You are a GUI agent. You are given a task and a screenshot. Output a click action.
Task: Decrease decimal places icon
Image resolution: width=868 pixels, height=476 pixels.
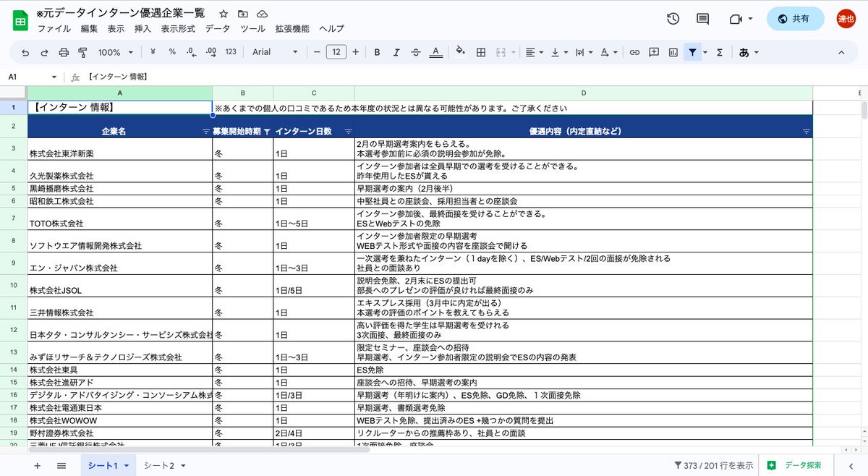point(191,52)
